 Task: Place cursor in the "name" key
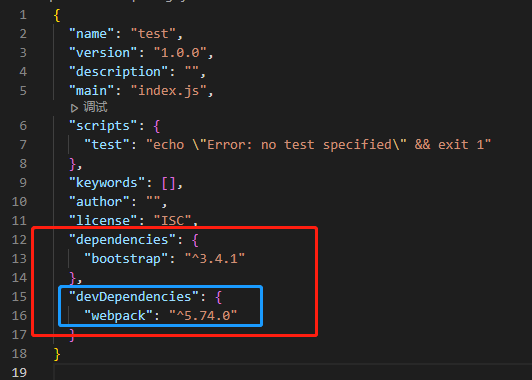click(x=92, y=34)
